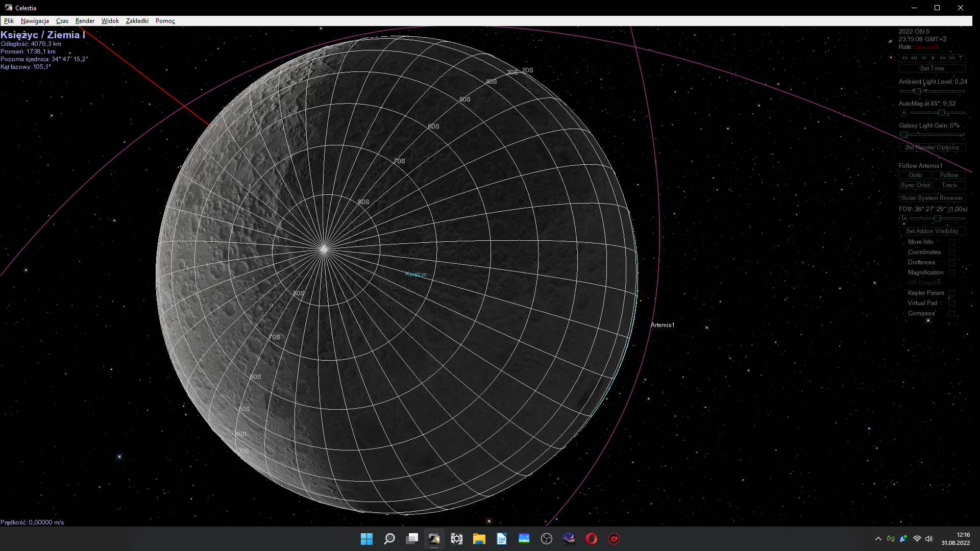Click the Celestia icon in the title bar
Viewport: 980px width, 551px height.
(x=8, y=8)
